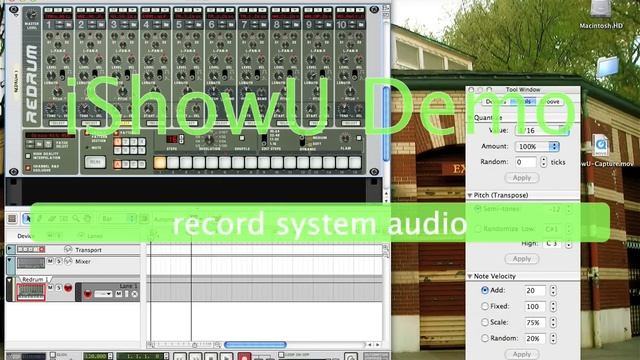Mute the Redrum 1 track
640x360 pixels.
pyautogui.click(x=50, y=288)
